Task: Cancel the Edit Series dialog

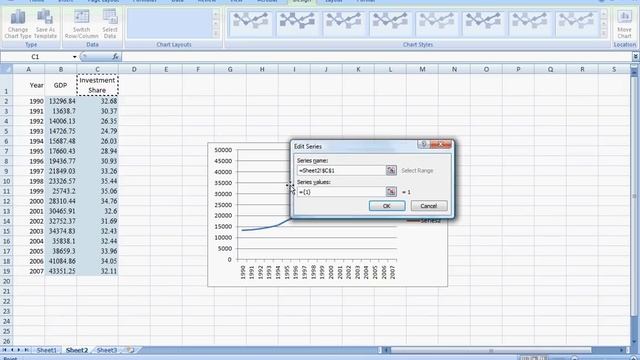Action: click(429, 206)
